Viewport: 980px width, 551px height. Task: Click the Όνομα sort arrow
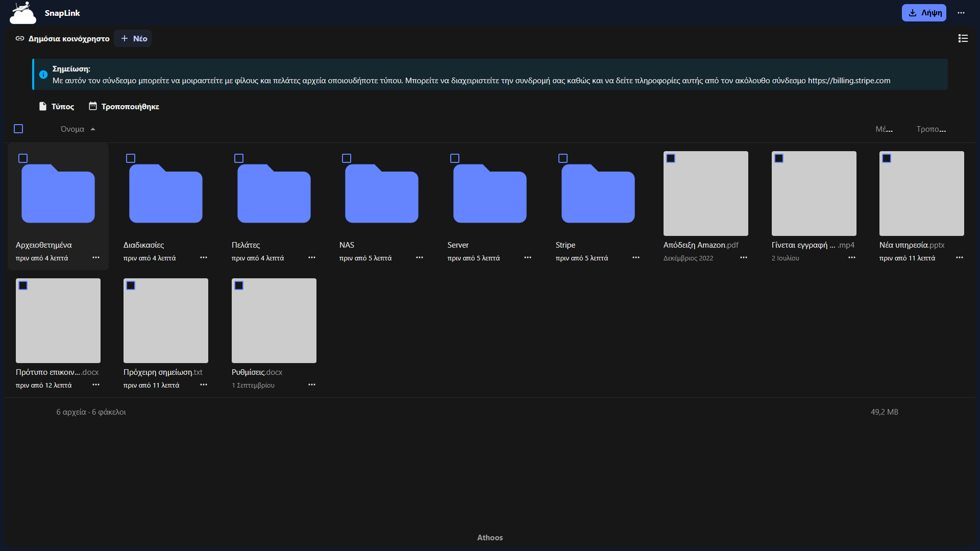pyautogui.click(x=93, y=129)
